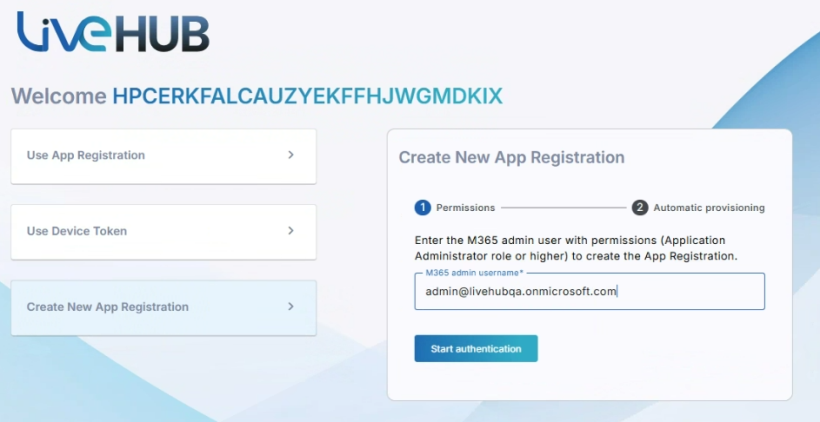Click the admin@livehubqa.onmicrosoft.com email text

520,292
